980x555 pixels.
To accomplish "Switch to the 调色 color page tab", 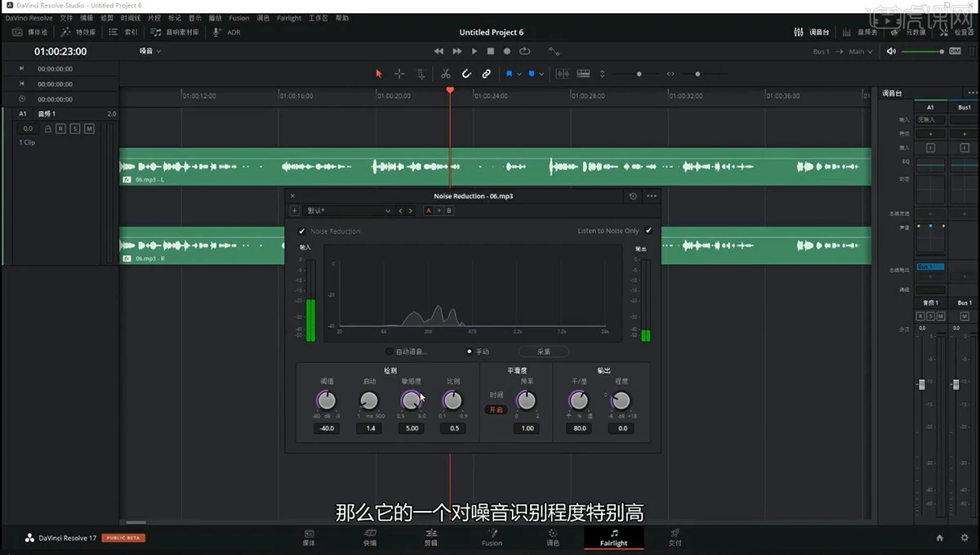I will point(553,537).
